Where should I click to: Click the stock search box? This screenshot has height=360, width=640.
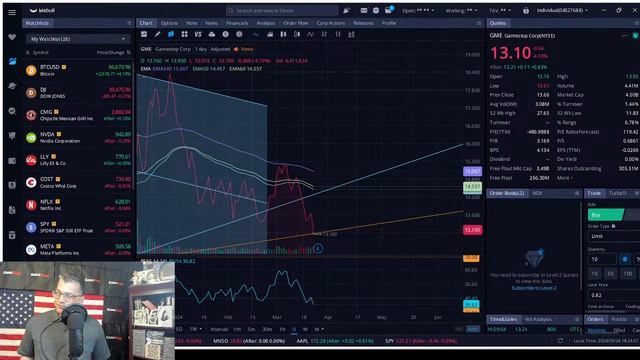point(282,11)
